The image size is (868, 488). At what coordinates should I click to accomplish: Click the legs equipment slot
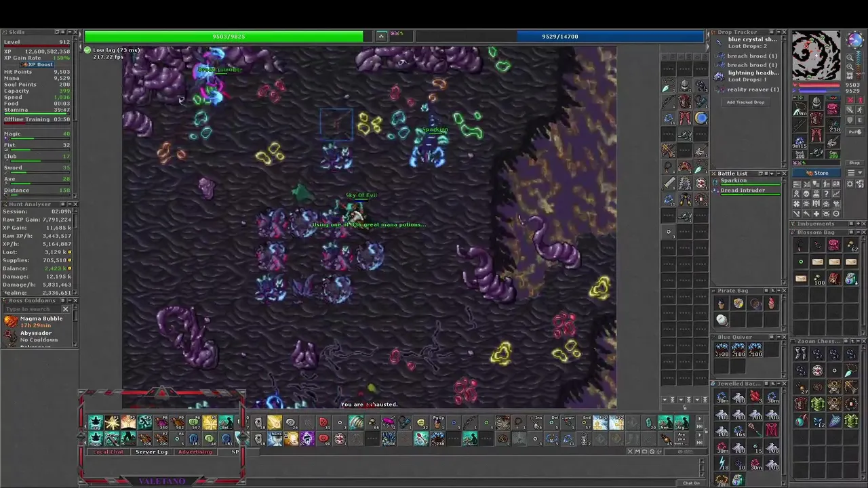point(816,134)
